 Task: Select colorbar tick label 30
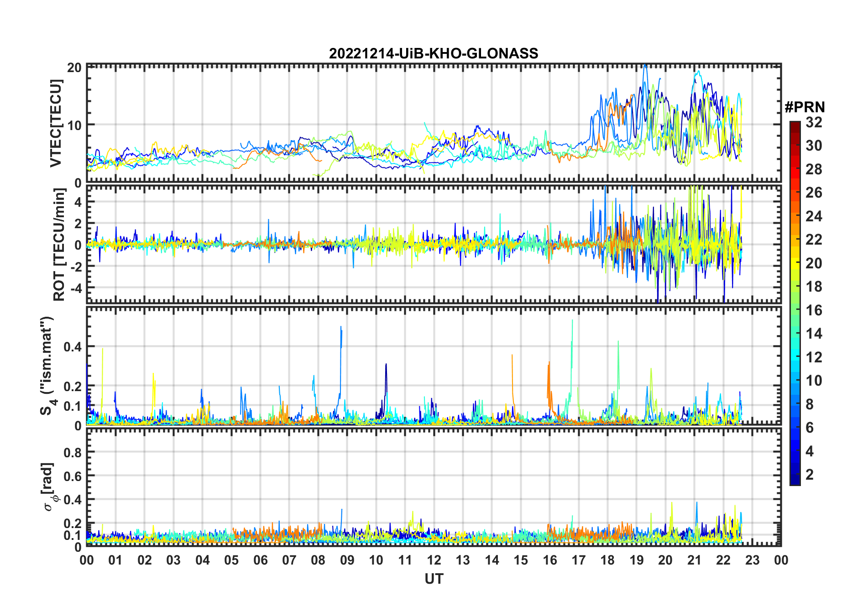(x=814, y=146)
